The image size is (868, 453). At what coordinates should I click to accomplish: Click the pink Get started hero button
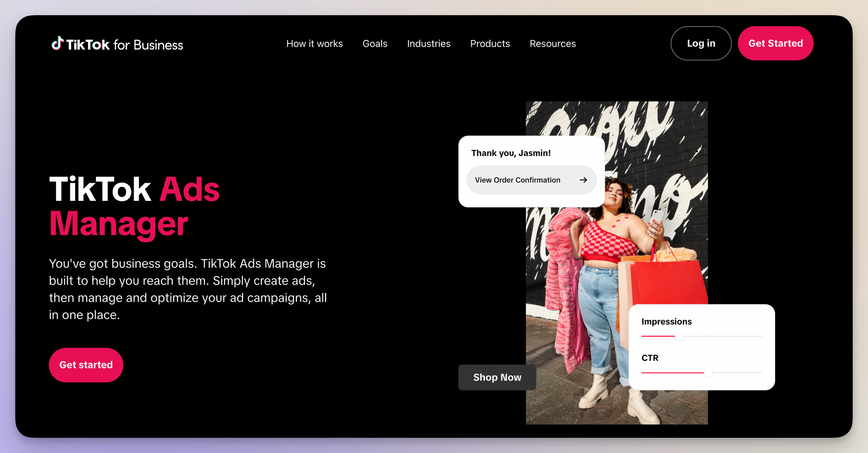(86, 365)
